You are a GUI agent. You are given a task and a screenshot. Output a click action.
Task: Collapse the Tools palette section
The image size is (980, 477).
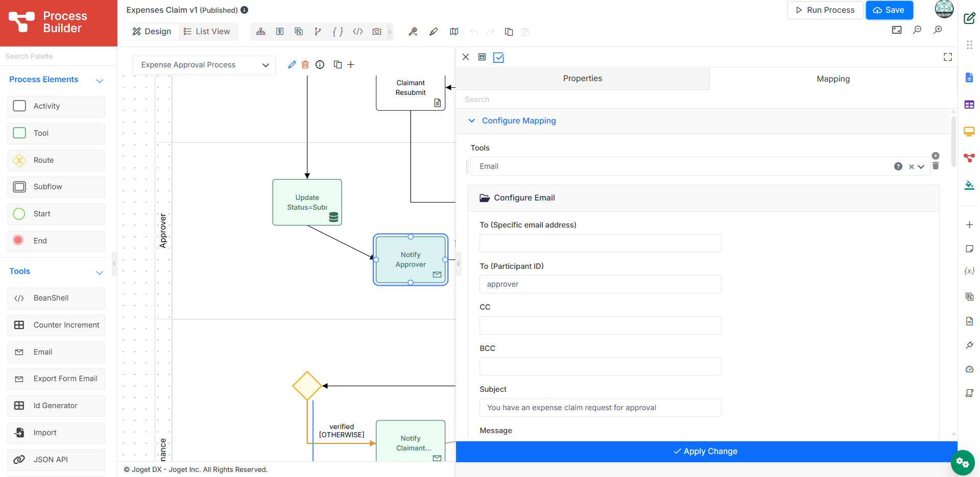(100, 272)
